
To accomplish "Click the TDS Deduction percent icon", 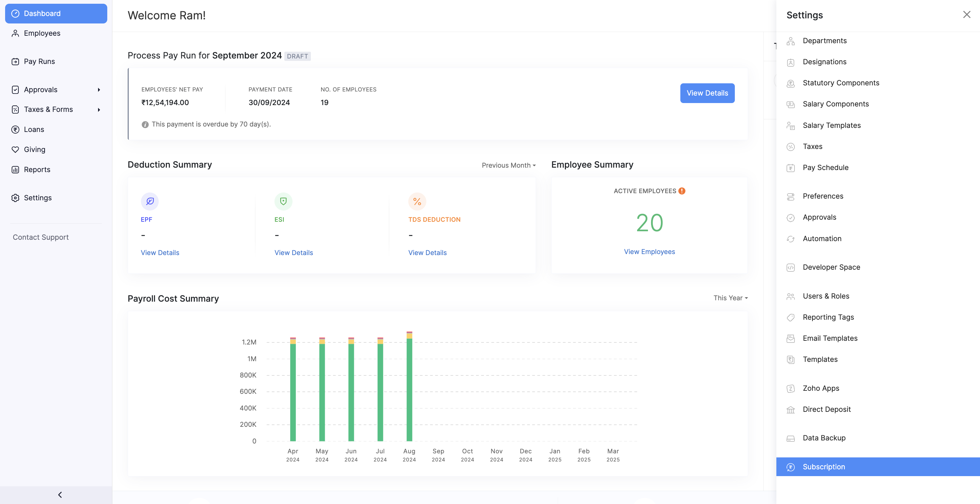I will pyautogui.click(x=417, y=201).
